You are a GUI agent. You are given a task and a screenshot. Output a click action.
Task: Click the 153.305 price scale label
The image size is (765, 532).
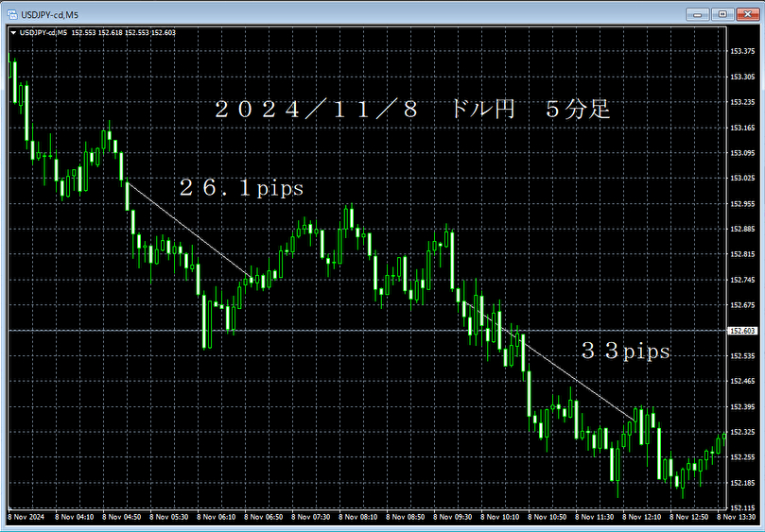tap(742, 77)
